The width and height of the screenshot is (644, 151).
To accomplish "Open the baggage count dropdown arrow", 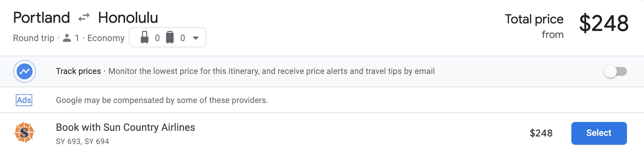I will (196, 38).
